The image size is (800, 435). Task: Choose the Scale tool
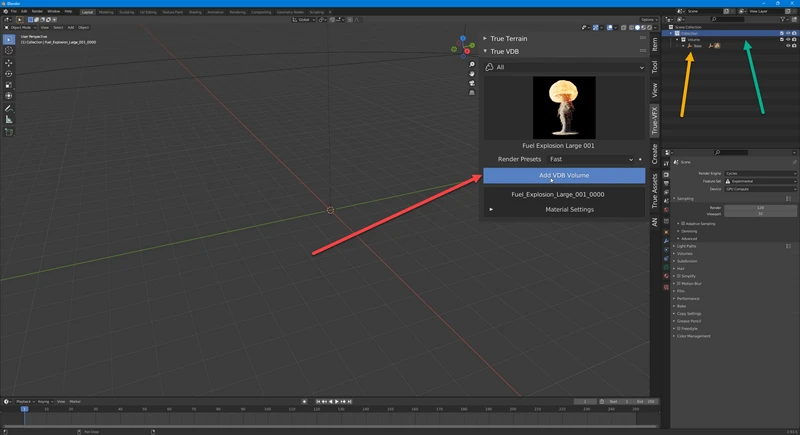point(9,85)
